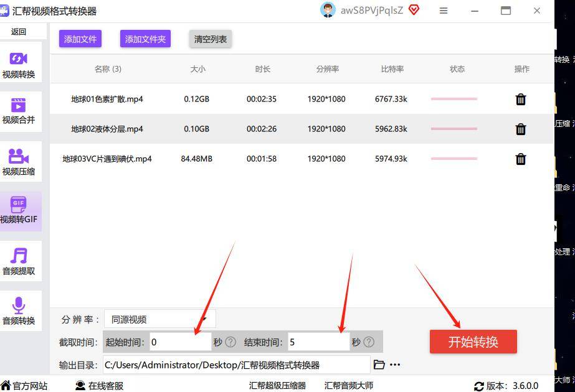Click the red VIP diamond badge

(414, 10)
